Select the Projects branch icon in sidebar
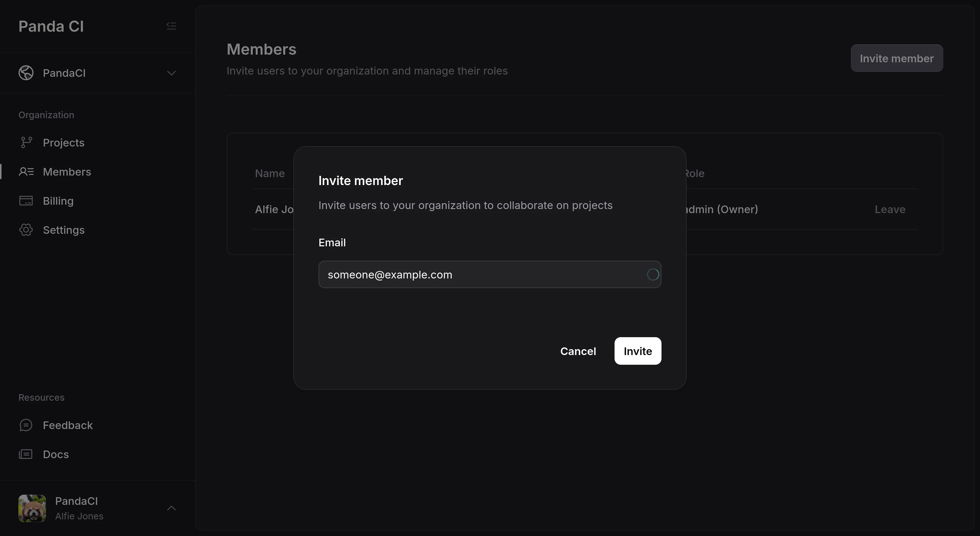Screen dimensions: 980x536 point(26,142)
